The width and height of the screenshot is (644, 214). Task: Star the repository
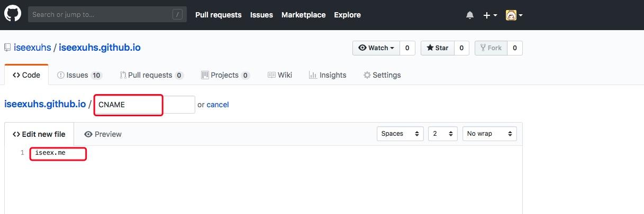coord(437,48)
